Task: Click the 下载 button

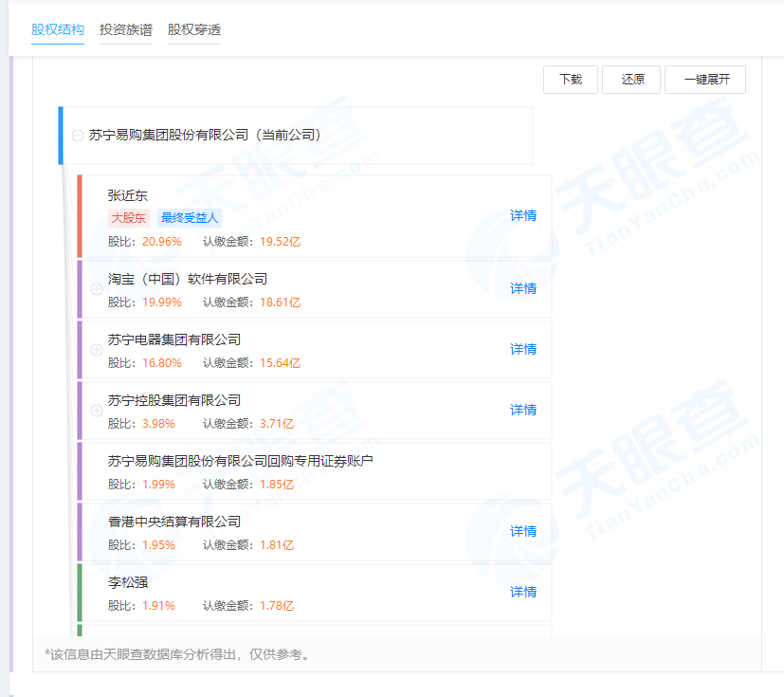Action: point(571,80)
